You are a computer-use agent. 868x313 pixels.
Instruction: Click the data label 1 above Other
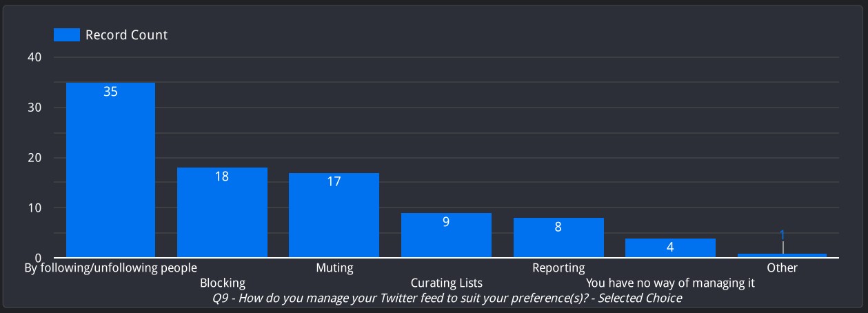click(783, 235)
